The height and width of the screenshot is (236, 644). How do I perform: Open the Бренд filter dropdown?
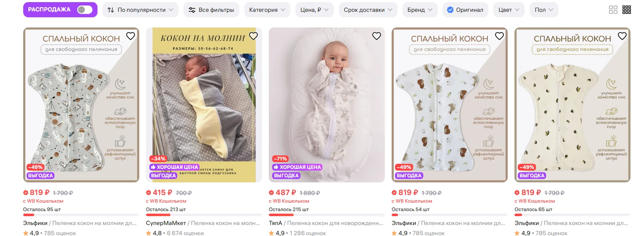(x=420, y=10)
